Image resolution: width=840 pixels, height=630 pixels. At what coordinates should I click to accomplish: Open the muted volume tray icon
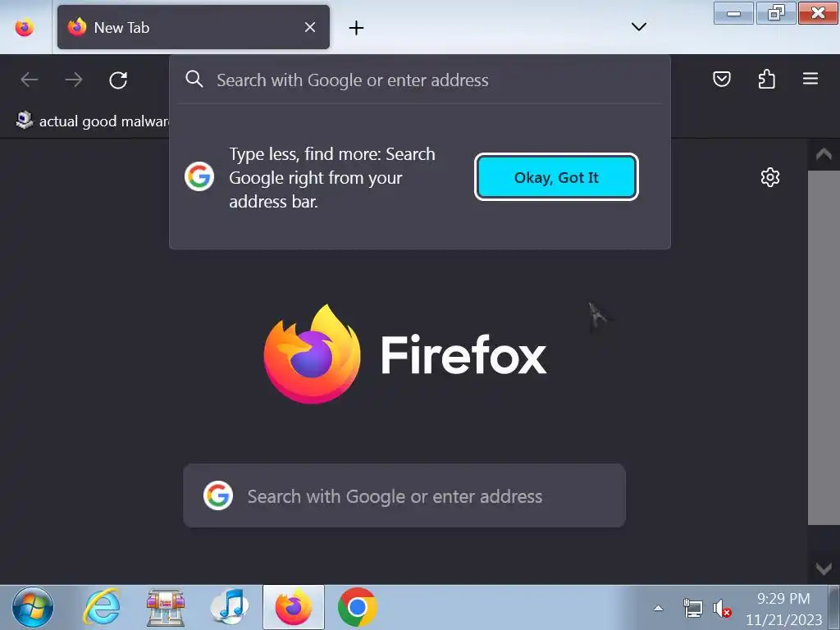pyautogui.click(x=722, y=609)
